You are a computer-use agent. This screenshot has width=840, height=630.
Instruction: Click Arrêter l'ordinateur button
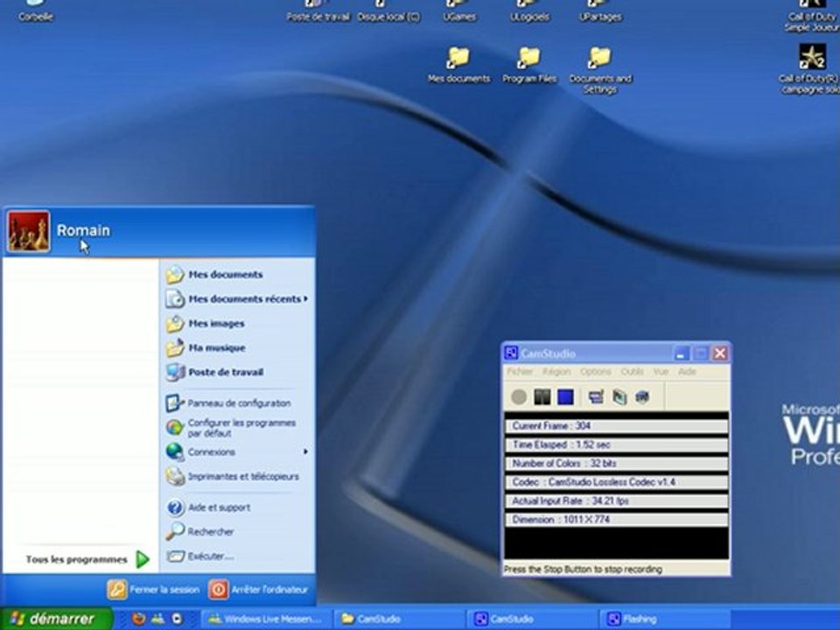(x=259, y=590)
